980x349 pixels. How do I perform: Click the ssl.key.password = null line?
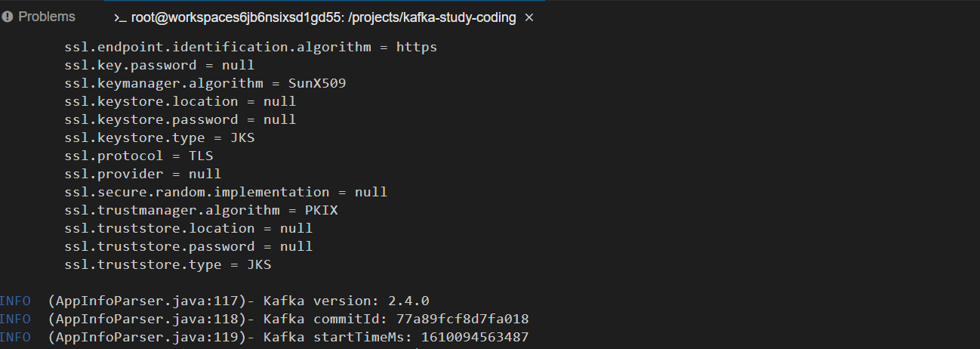click(159, 65)
